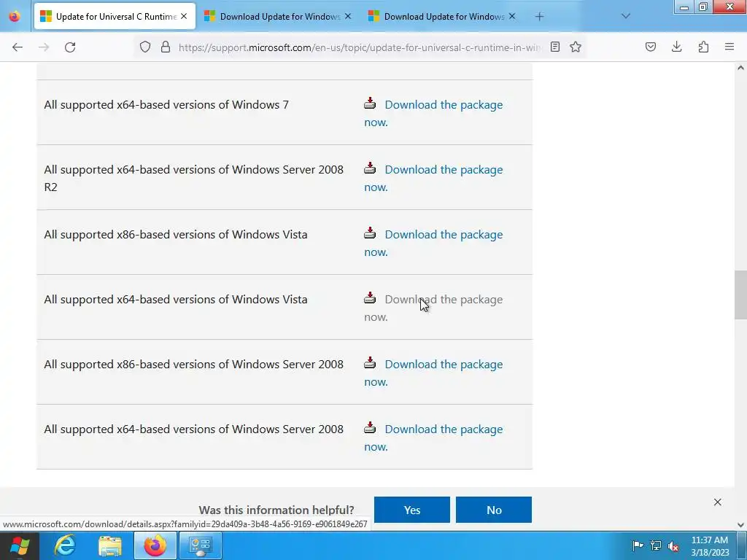This screenshot has width=747, height=560.
Task: Download the package for x64 Windows Vista
Action: tap(444, 300)
